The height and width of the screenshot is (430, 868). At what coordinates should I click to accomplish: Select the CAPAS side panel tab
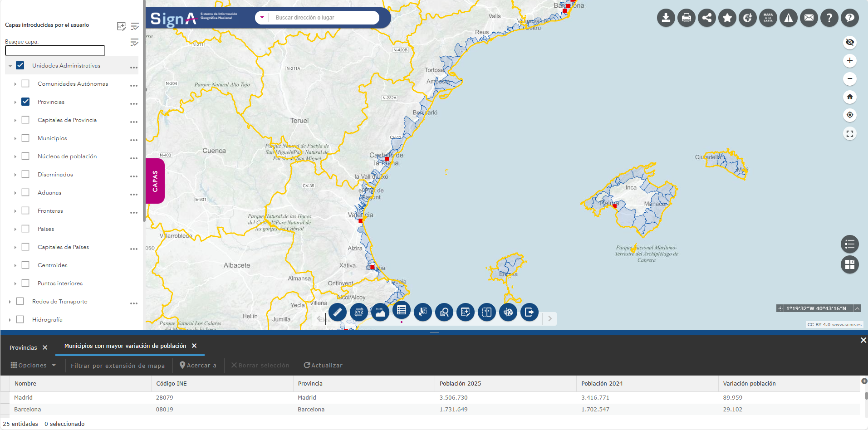pyautogui.click(x=155, y=181)
